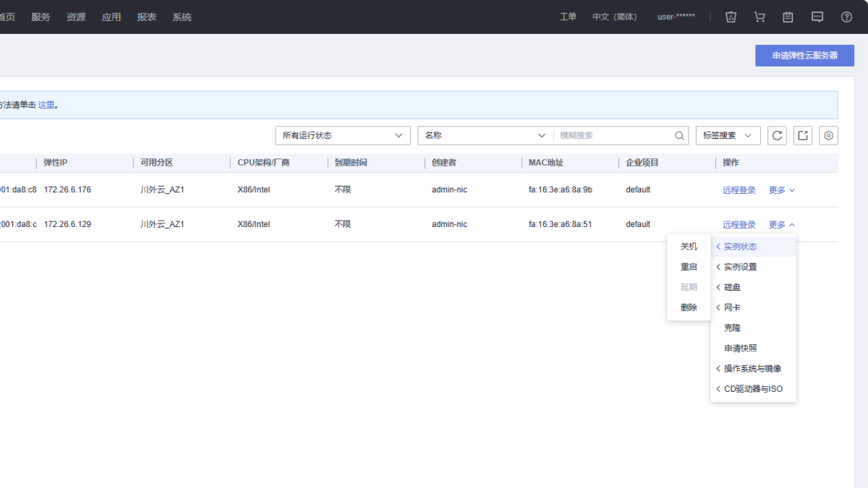The height and width of the screenshot is (488, 868).
Task: Open the 名称 search field dropdown
Action: 485,135
